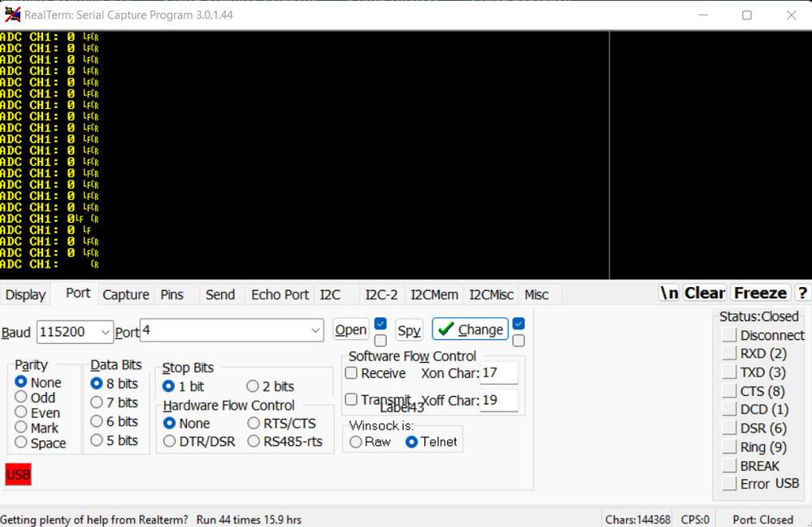Select RTS/CTS hardware flow control
This screenshot has width=812, height=527.
282,424
